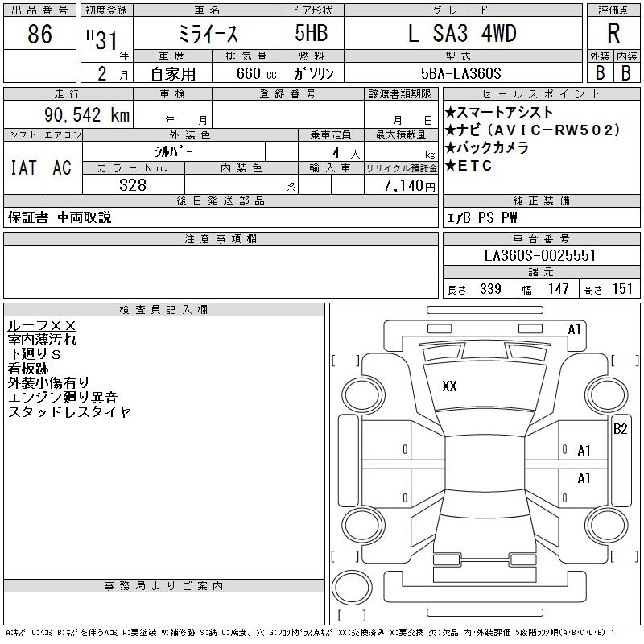Click the XX mark on the car roof diagram

(449, 386)
